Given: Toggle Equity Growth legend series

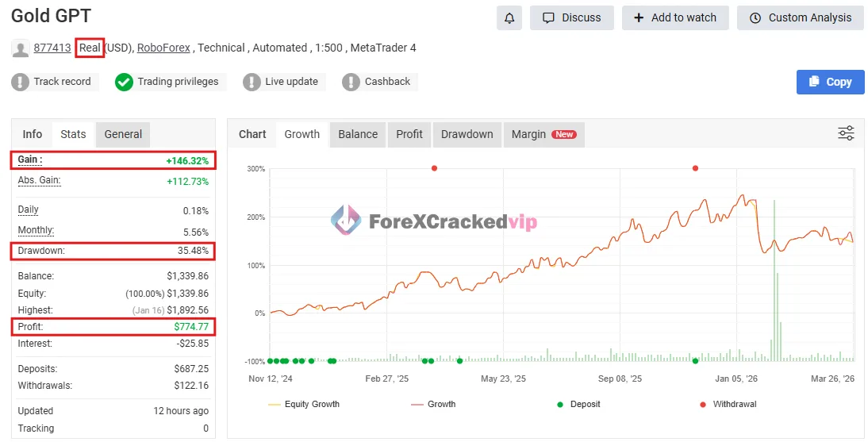Looking at the screenshot, I should click(304, 405).
